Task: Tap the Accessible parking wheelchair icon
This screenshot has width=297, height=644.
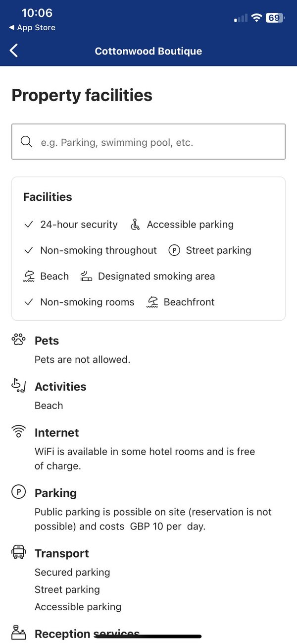Action: [x=135, y=225]
